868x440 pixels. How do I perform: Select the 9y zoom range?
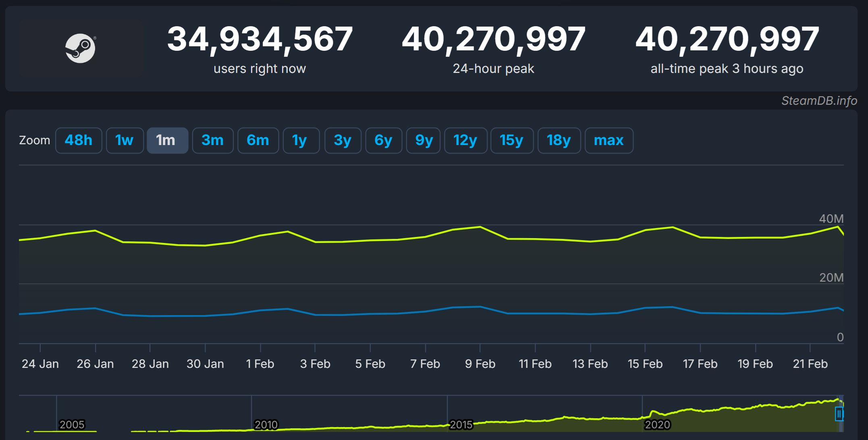[x=424, y=140]
